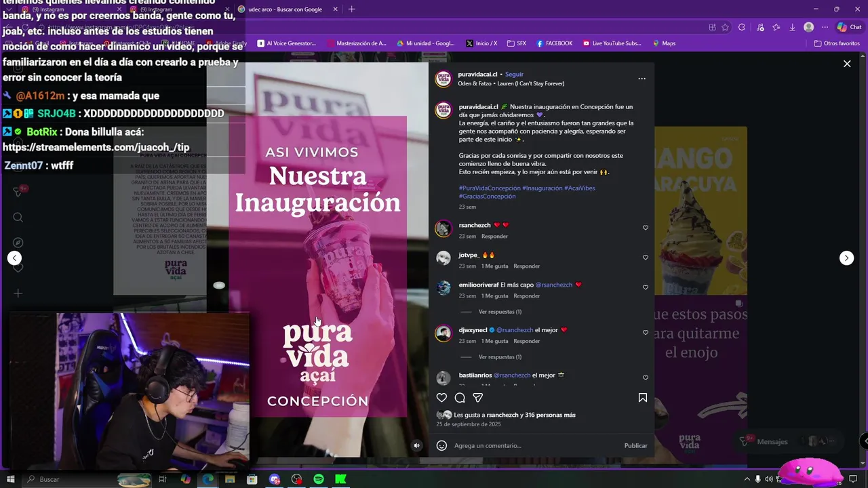Viewport: 868px width, 488px height.
Task: Open the #PuraVidaConcepción hashtag
Action: coord(490,188)
